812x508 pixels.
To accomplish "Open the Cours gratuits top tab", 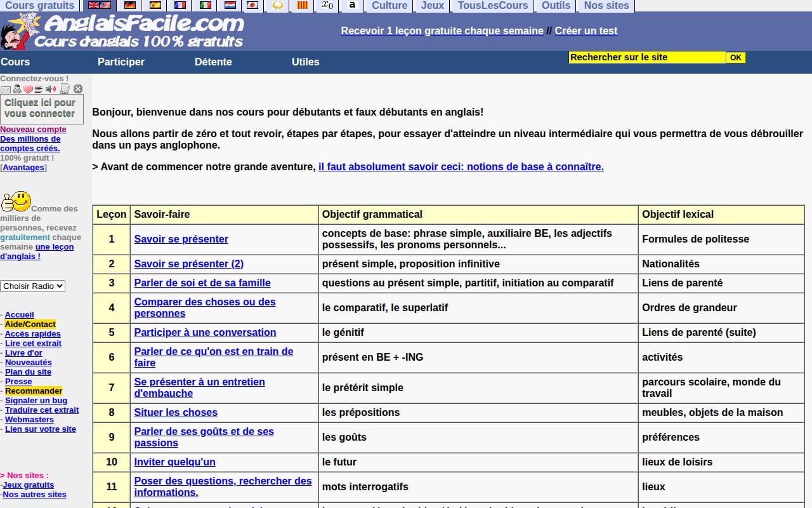I will tap(40, 6).
